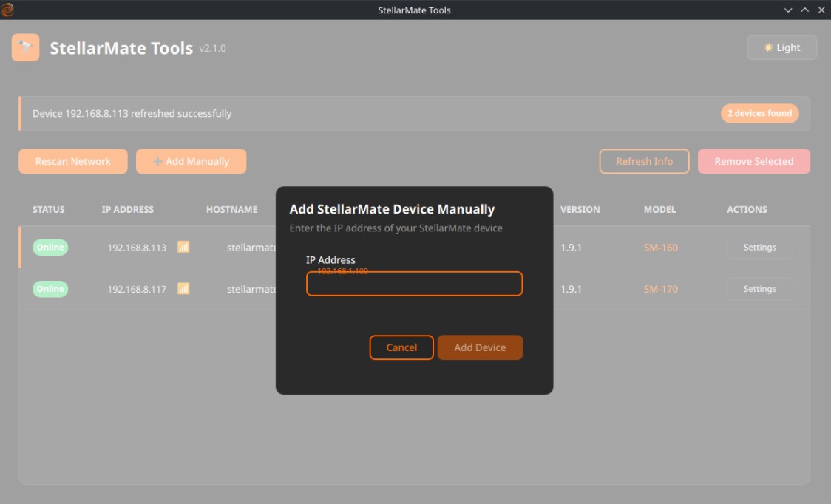Screen dimensions: 831x504
Task: Refresh Info for the devices
Action: pos(645,161)
